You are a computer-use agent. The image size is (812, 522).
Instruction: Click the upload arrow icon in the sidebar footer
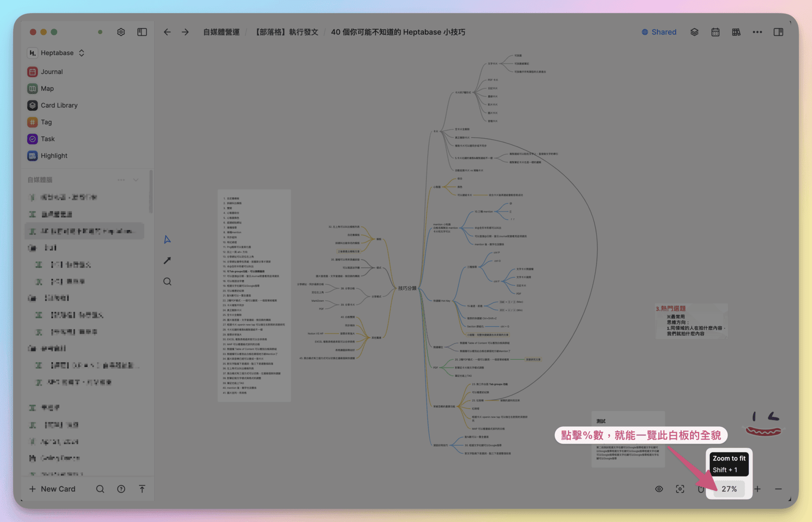(142, 489)
